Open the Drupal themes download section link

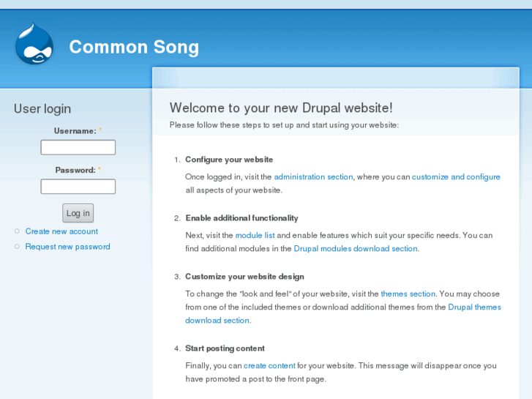pos(474,307)
